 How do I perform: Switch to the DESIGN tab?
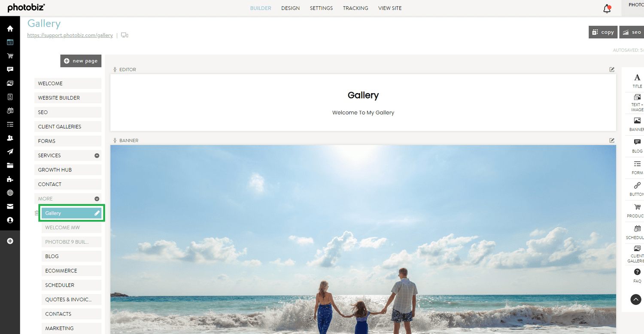pos(290,8)
